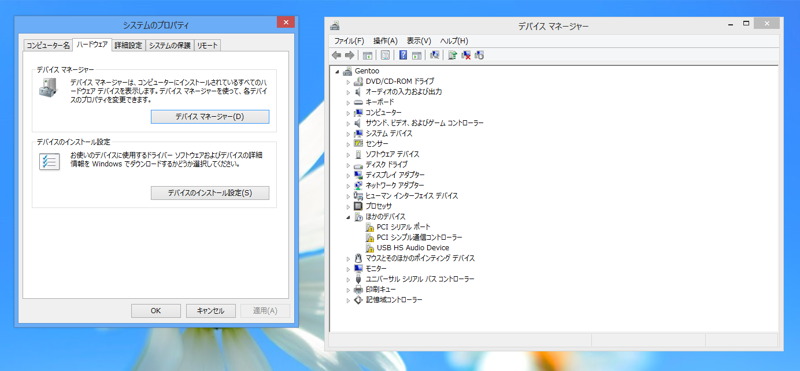
Task: Select the ハードウェア tab
Action: click(x=92, y=44)
